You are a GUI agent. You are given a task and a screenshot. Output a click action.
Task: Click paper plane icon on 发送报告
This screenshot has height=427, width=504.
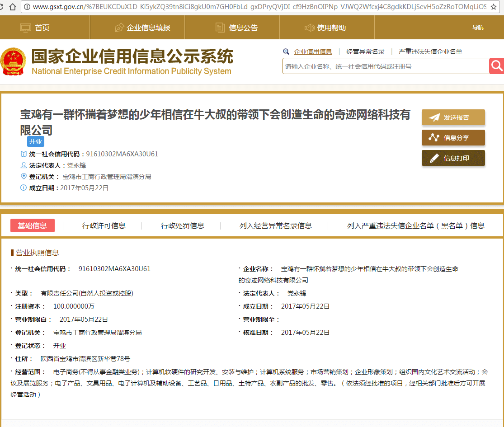tap(434, 117)
